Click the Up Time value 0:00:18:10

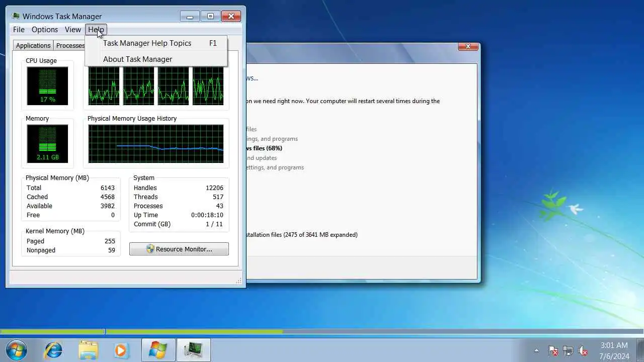click(207, 215)
